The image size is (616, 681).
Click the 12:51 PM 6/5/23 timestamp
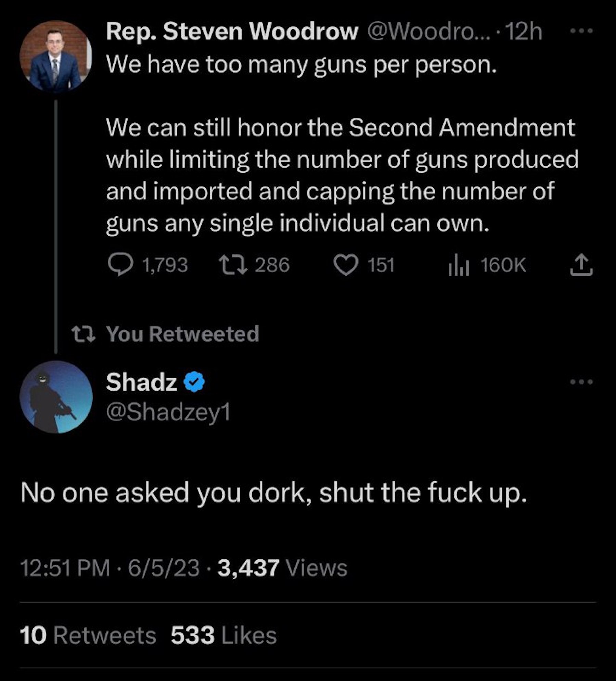click(x=110, y=568)
